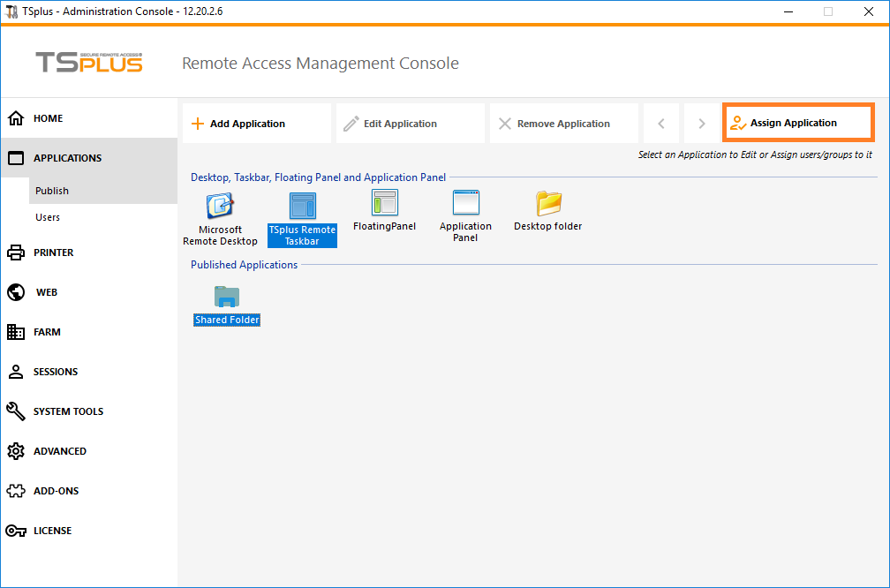This screenshot has height=588, width=890.
Task: Open the Printer section
Action: (x=53, y=253)
